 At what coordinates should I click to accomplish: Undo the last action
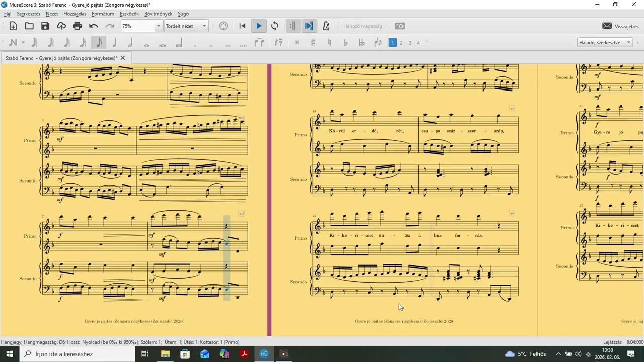click(x=94, y=26)
